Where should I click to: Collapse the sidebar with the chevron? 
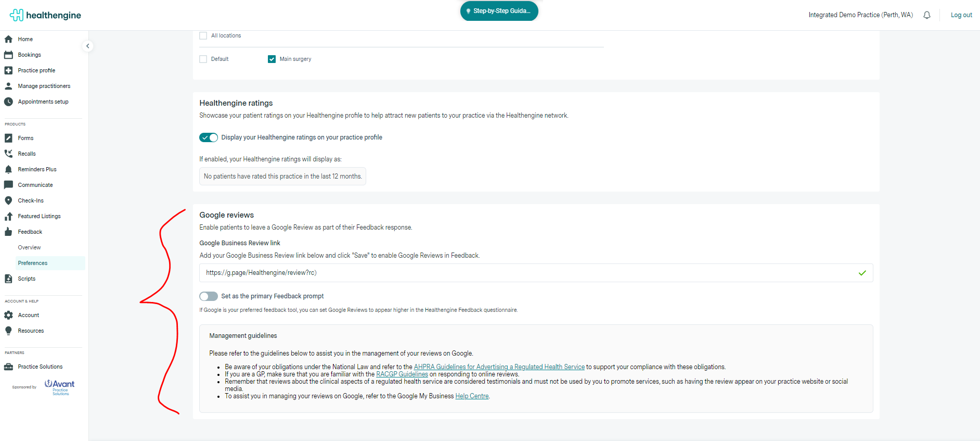coord(88,46)
